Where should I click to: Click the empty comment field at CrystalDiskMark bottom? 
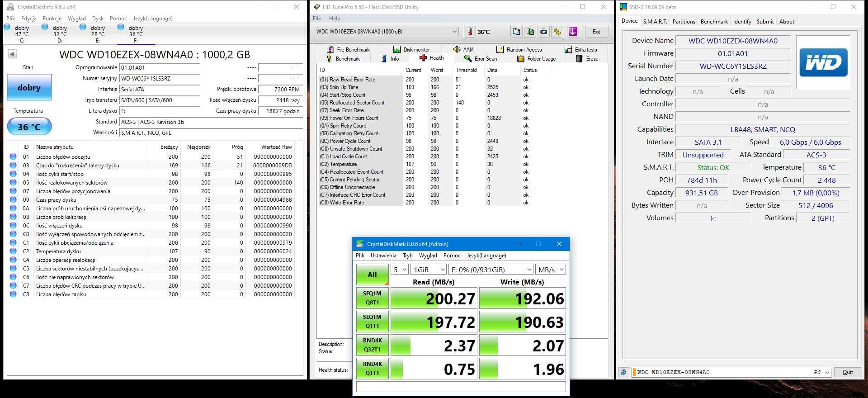coord(461,387)
